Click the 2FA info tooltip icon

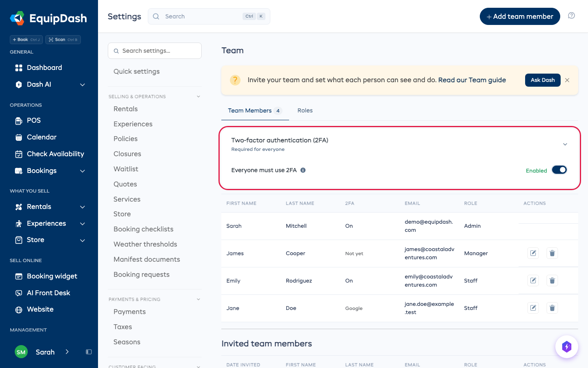coord(303,170)
